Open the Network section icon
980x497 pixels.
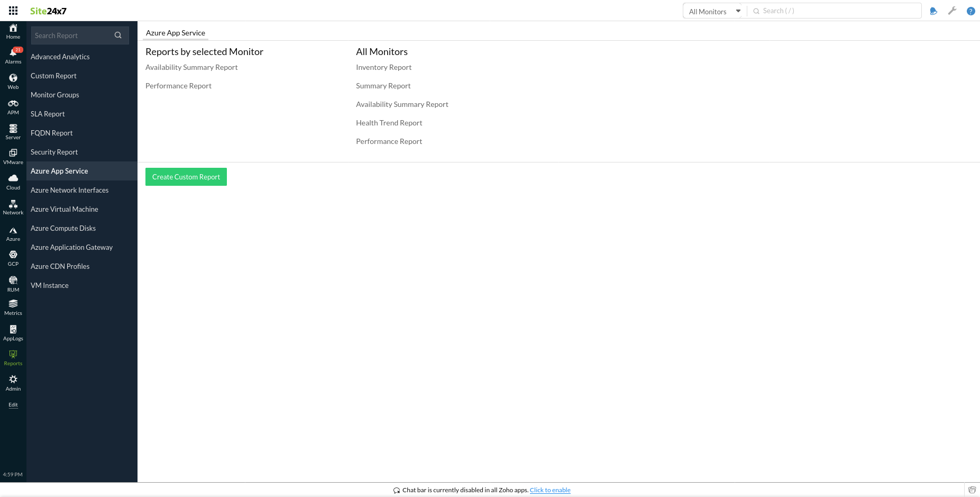point(13,205)
